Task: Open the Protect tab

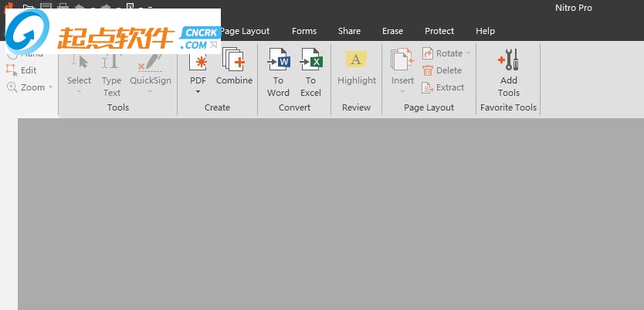Action: coord(439,31)
